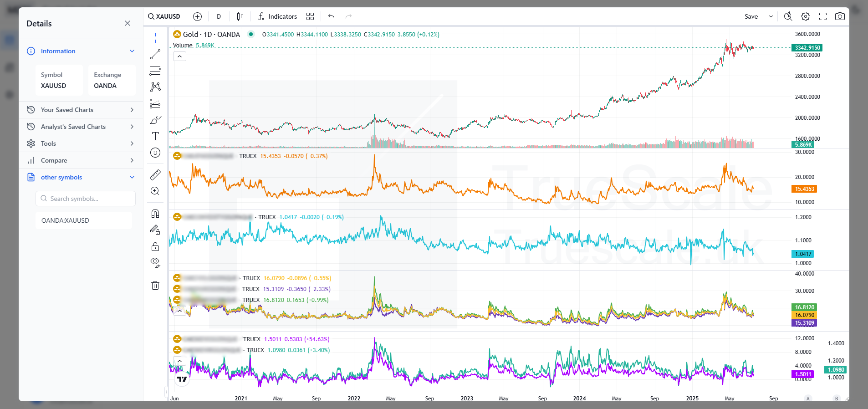Viewport: 868px width, 409px height.
Task: Click the Search symbols input field
Action: click(x=86, y=199)
